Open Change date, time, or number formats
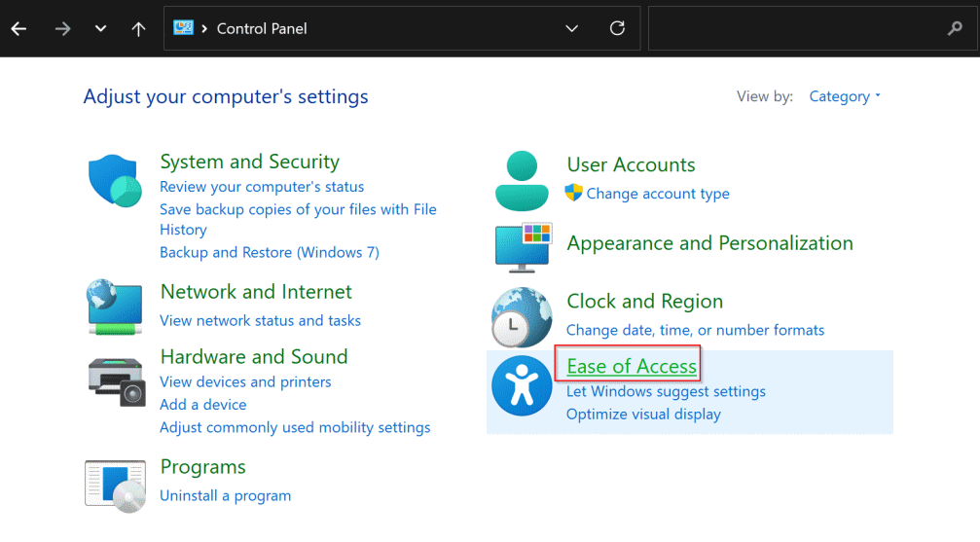980x542 pixels. [695, 330]
